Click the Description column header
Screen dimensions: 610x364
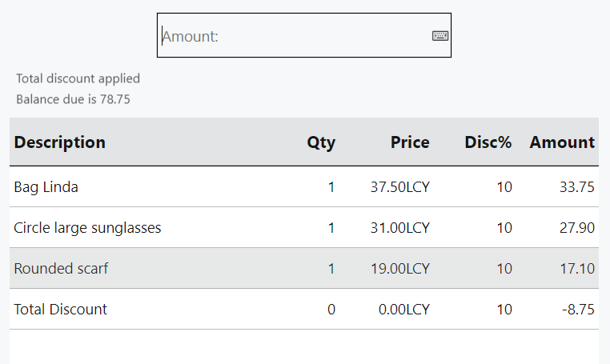60,142
